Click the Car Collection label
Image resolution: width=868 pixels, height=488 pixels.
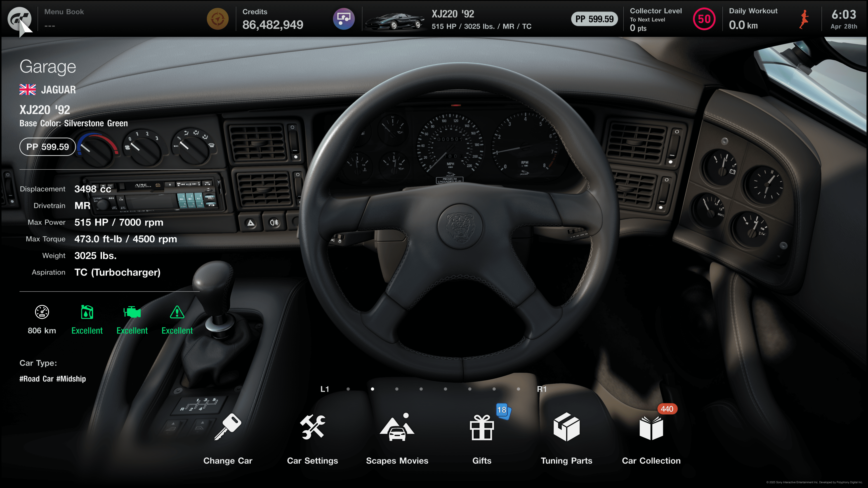[651, 461]
